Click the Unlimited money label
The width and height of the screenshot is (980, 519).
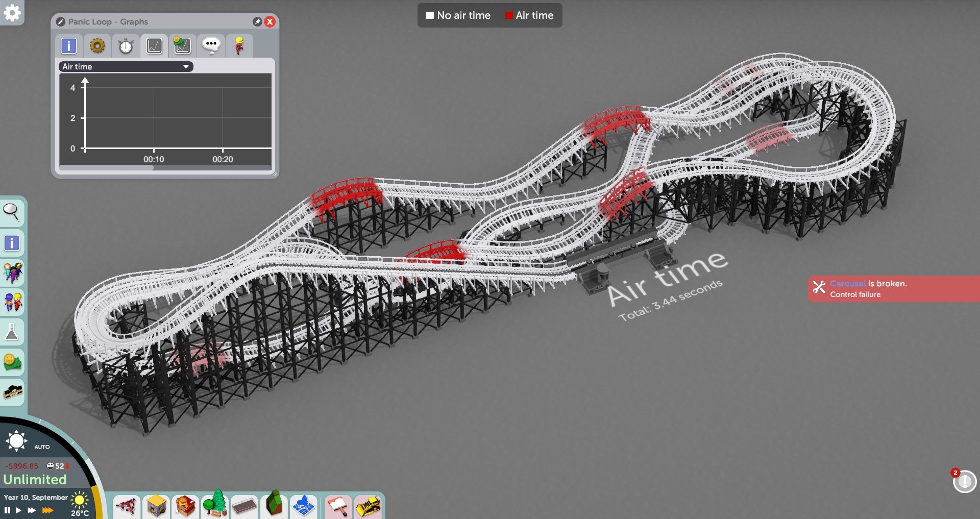pos(35,480)
